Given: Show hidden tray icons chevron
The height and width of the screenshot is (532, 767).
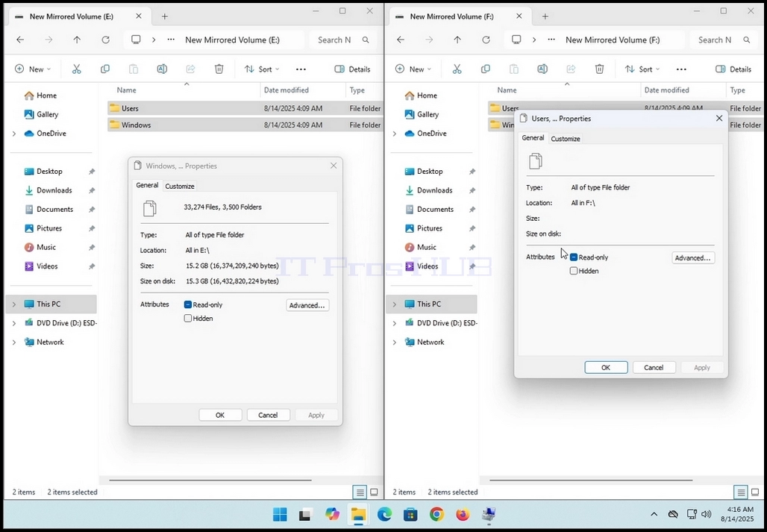Looking at the screenshot, I should (654, 514).
